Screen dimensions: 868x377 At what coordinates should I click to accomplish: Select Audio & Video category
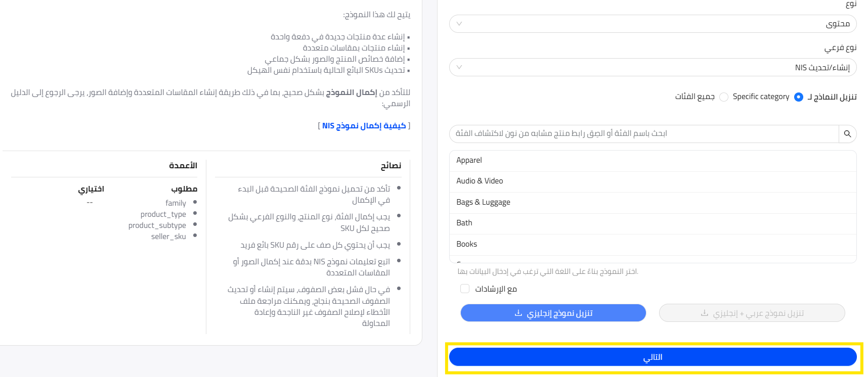click(480, 181)
